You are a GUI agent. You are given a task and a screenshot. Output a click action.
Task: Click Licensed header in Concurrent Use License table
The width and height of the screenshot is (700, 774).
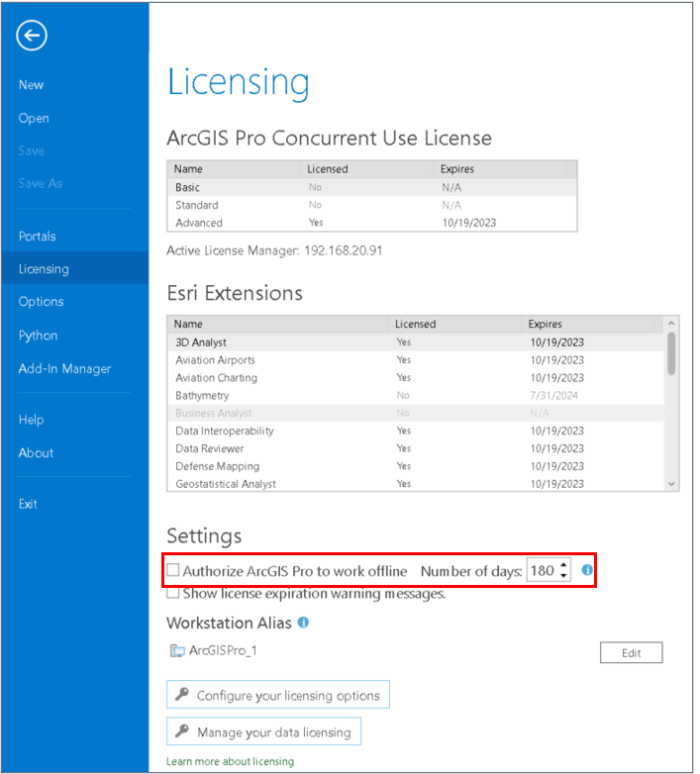pos(366,169)
